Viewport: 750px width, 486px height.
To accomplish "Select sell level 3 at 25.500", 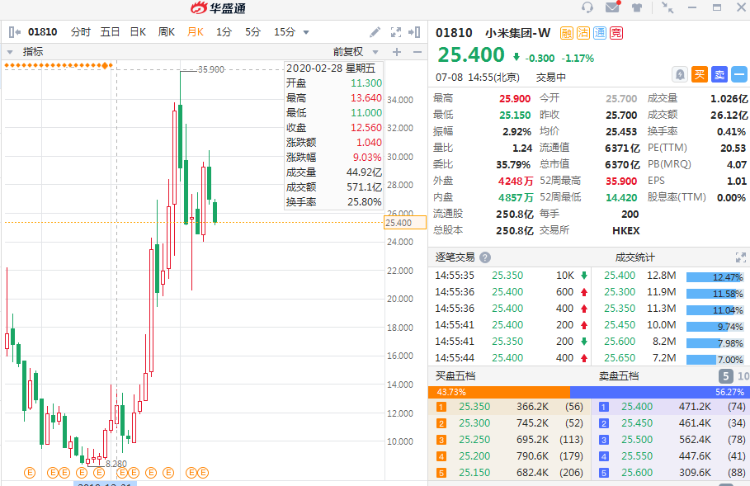I will coord(672,439).
